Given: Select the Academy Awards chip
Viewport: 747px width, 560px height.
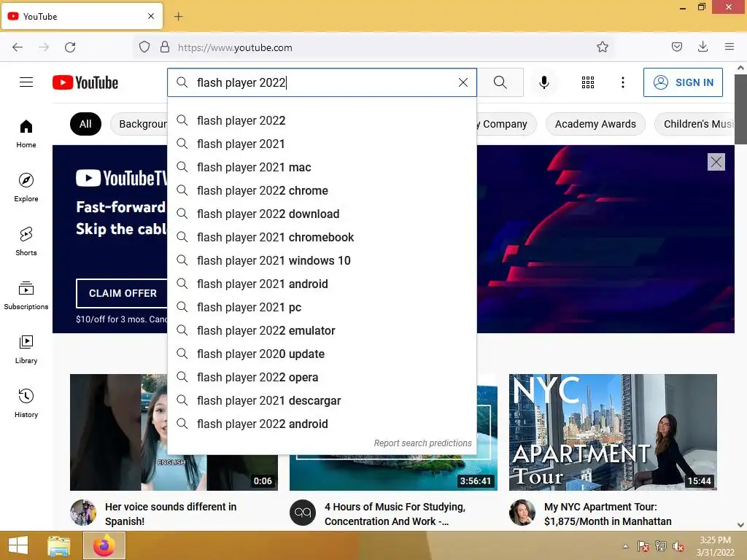Looking at the screenshot, I should 595,124.
